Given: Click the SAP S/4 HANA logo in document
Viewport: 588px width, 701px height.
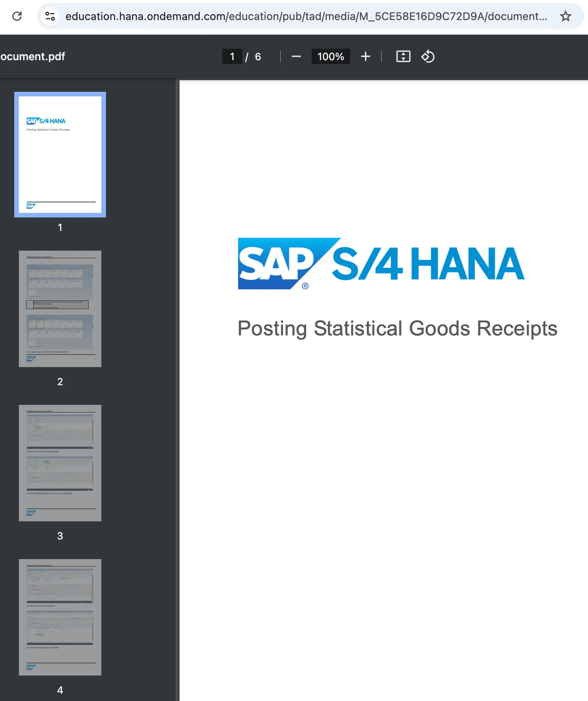Looking at the screenshot, I should 381,264.
